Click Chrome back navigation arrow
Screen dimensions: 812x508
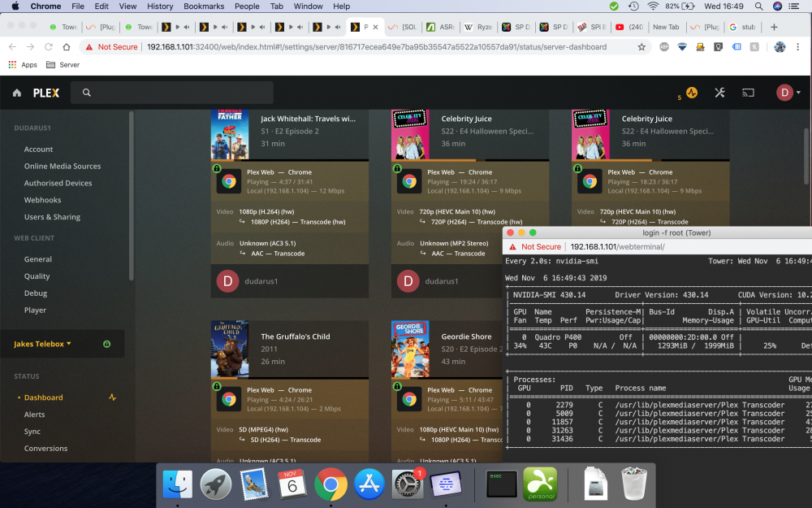[x=12, y=46]
